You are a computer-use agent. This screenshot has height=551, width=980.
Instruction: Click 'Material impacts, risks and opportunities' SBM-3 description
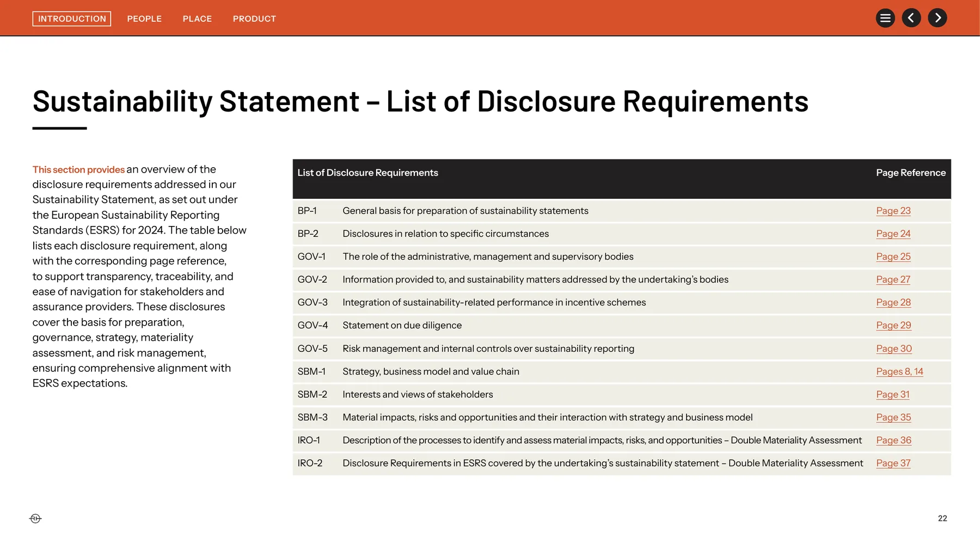coord(547,417)
